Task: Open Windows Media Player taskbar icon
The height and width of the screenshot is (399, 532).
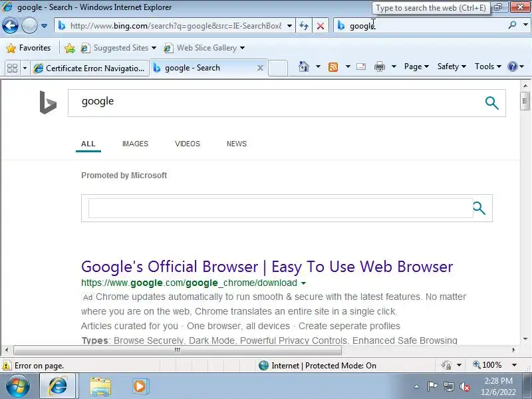Action: [x=140, y=386]
